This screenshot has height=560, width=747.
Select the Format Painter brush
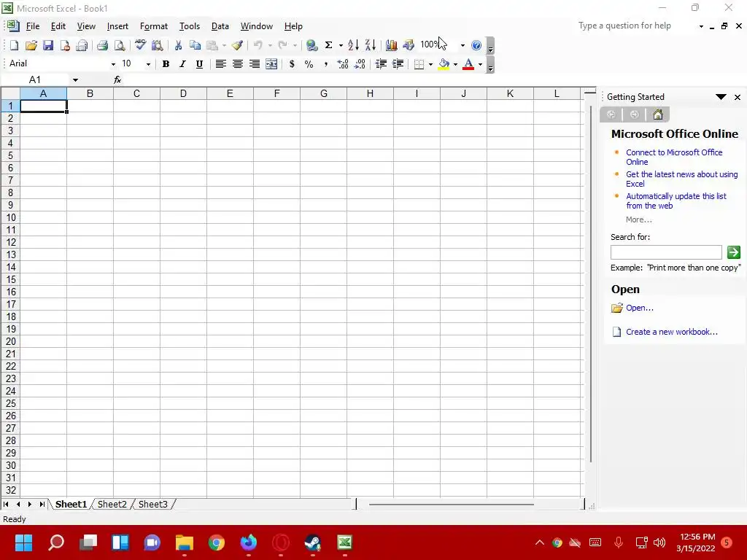tap(237, 45)
